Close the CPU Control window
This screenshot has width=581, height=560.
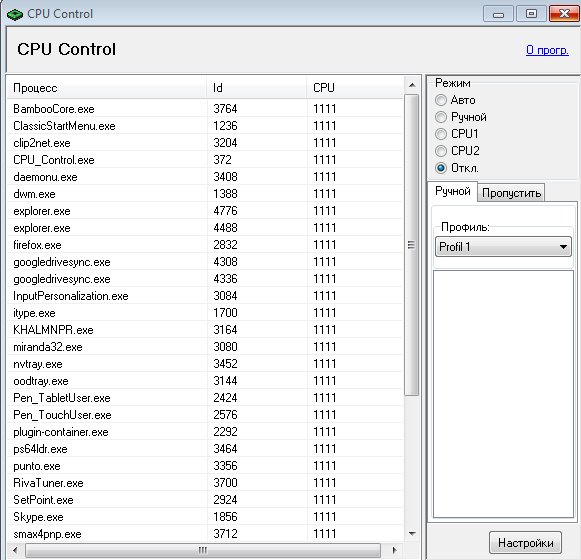(x=564, y=14)
